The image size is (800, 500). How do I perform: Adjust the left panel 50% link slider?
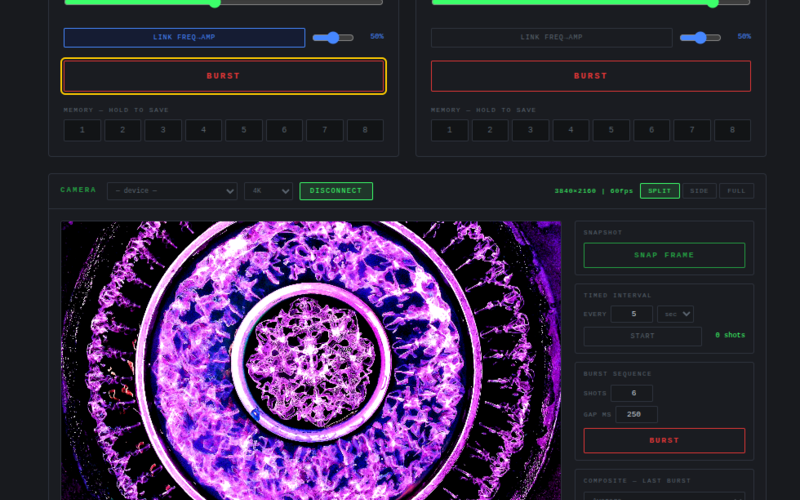click(x=333, y=38)
